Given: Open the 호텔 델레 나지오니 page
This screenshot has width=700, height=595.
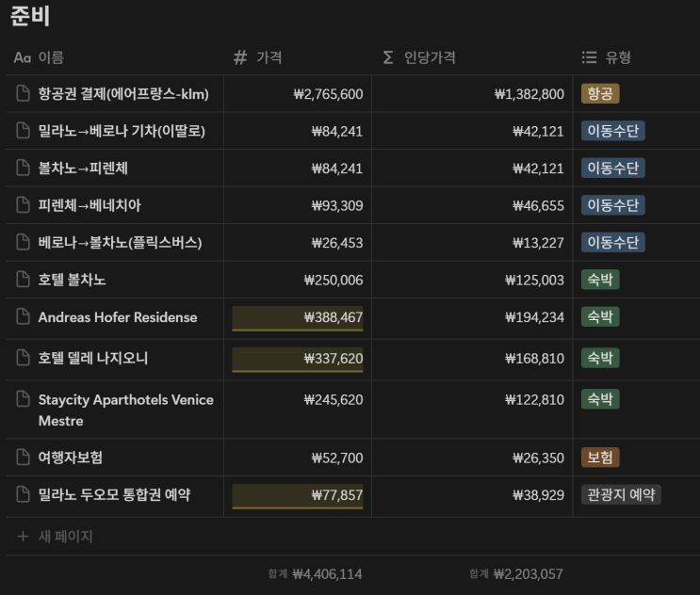Looking at the screenshot, I should (x=93, y=358).
